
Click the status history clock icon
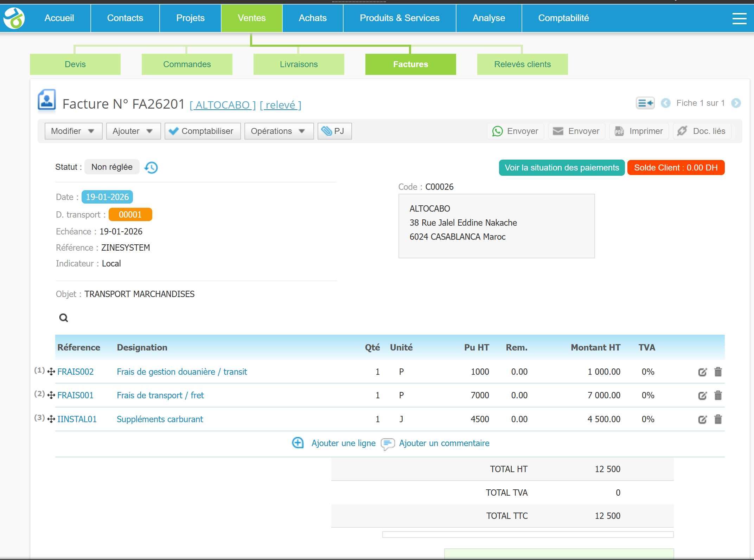[151, 167]
